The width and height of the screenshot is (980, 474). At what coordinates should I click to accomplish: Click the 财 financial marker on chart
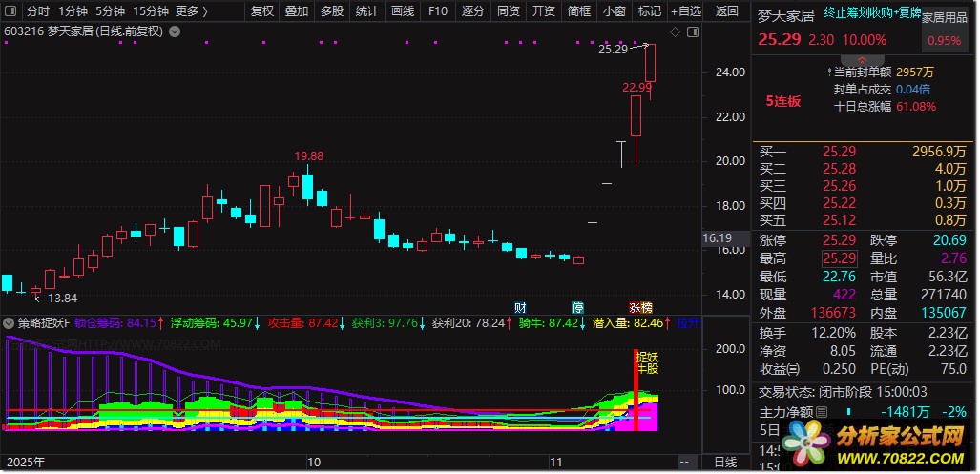coord(520,307)
